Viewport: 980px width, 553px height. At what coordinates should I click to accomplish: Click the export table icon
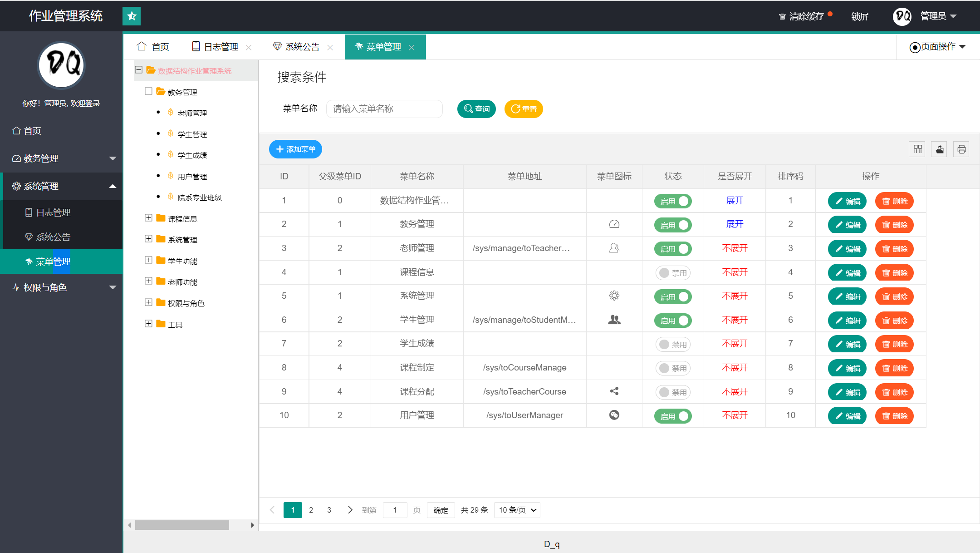click(x=939, y=149)
